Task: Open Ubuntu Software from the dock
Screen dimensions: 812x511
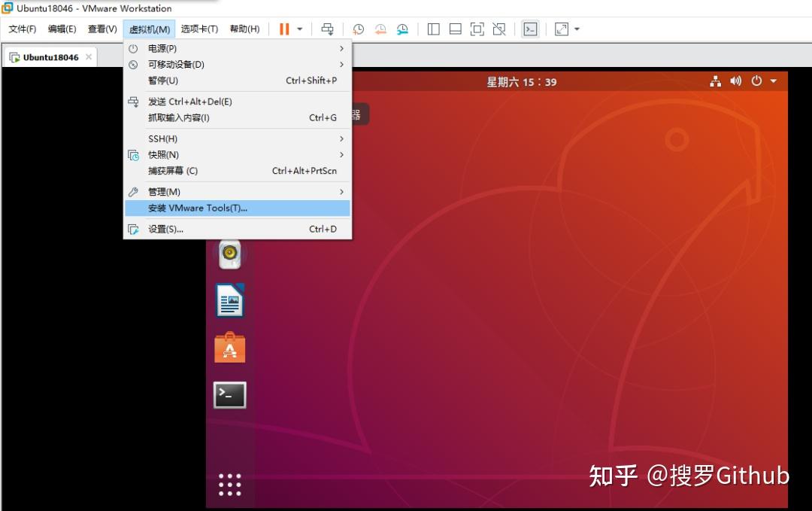Action: click(x=230, y=348)
